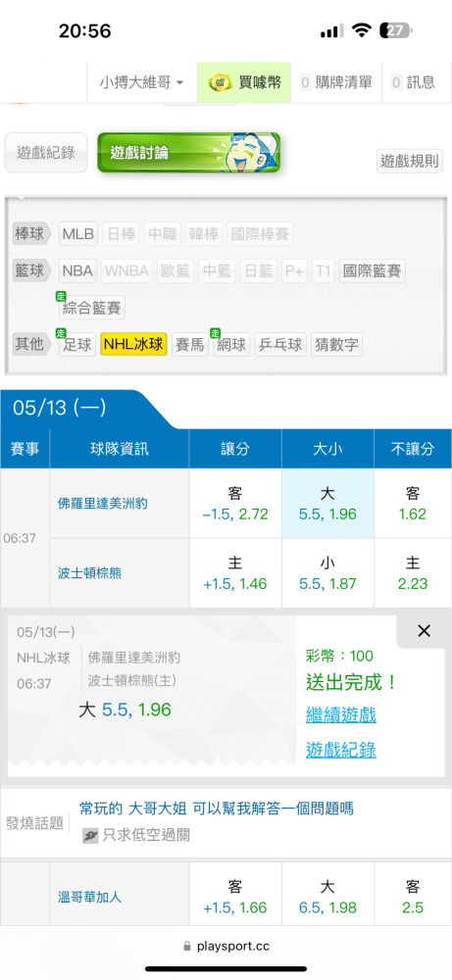Click the 繼續遊戲 link
The image size is (452, 980).
pyautogui.click(x=341, y=714)
